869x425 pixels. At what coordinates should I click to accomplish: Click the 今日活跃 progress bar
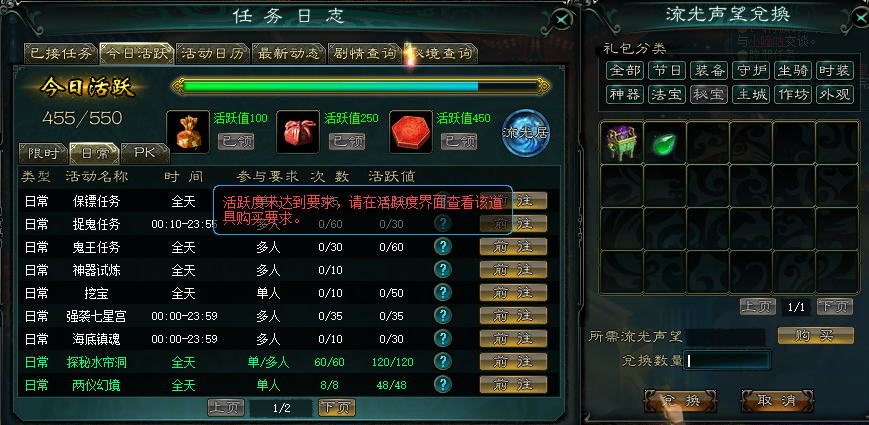(x=361, y=86)
